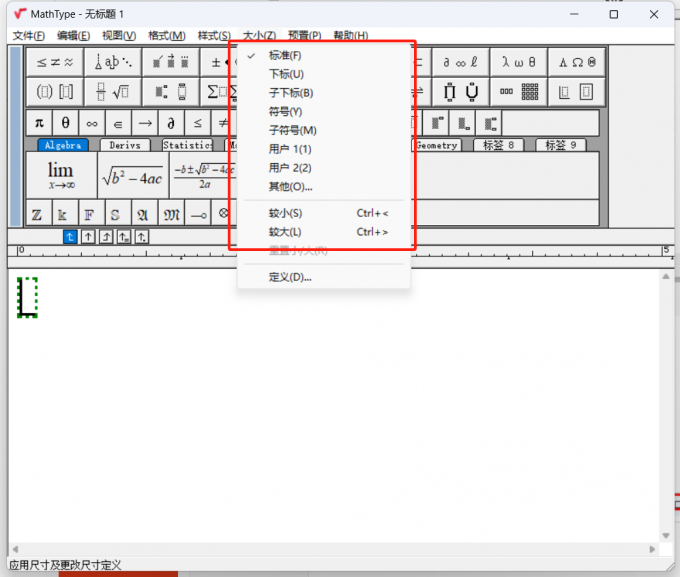
Task: Switch to the Derivs tab
Action: 125,145
